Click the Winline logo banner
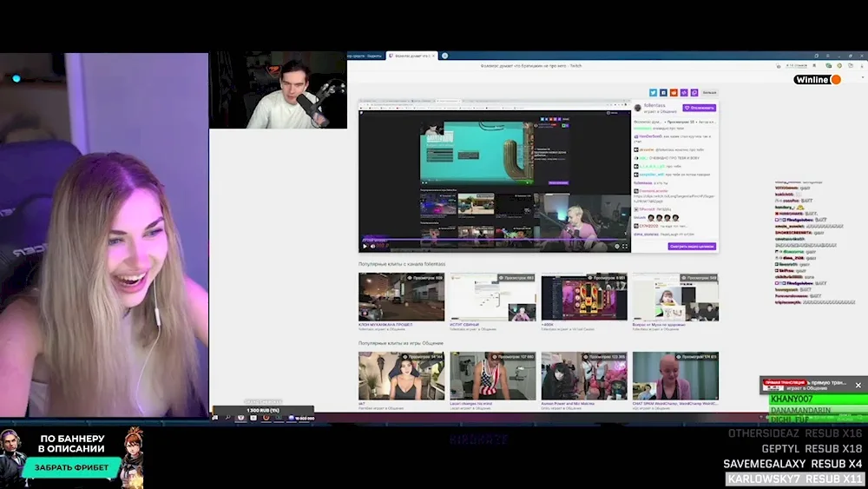The image size is (868, 489). [818, 80]
